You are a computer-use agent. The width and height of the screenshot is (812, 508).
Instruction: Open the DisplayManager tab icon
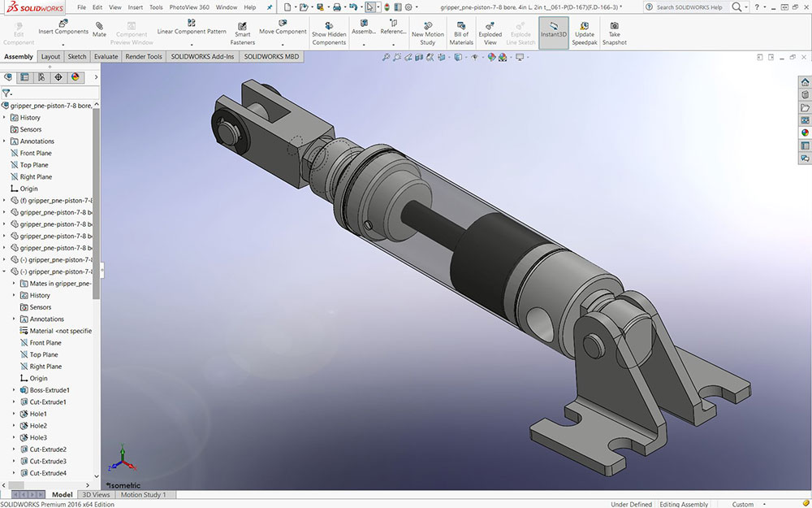click(76, 77)
